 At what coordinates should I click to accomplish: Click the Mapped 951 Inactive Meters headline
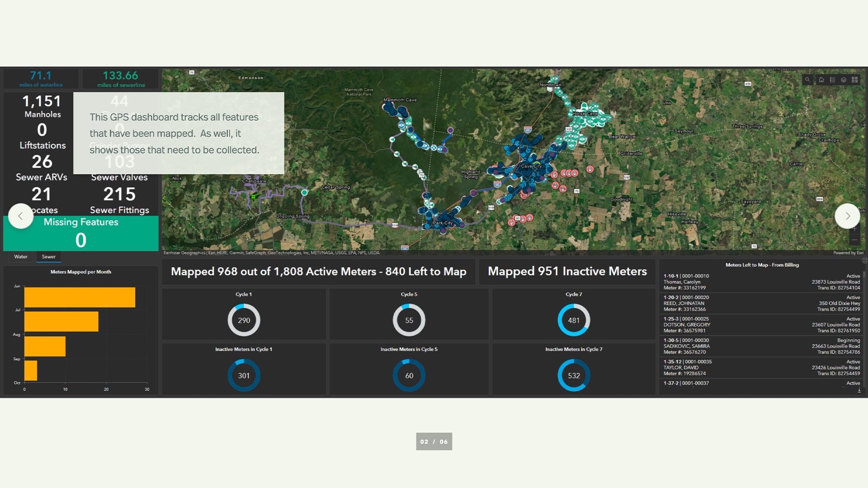click(x=567, y=271)
